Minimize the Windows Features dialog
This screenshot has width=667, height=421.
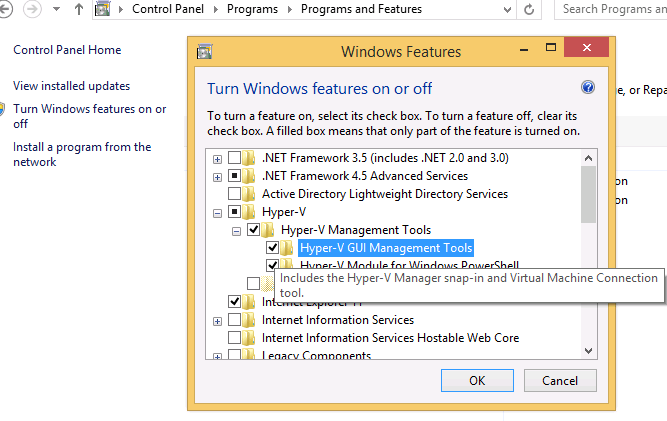click(524, 49)
